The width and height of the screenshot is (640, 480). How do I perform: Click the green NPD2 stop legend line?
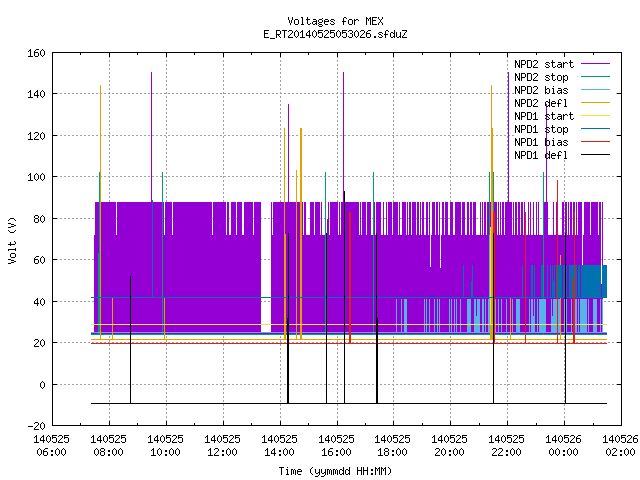tap(595, 77)
